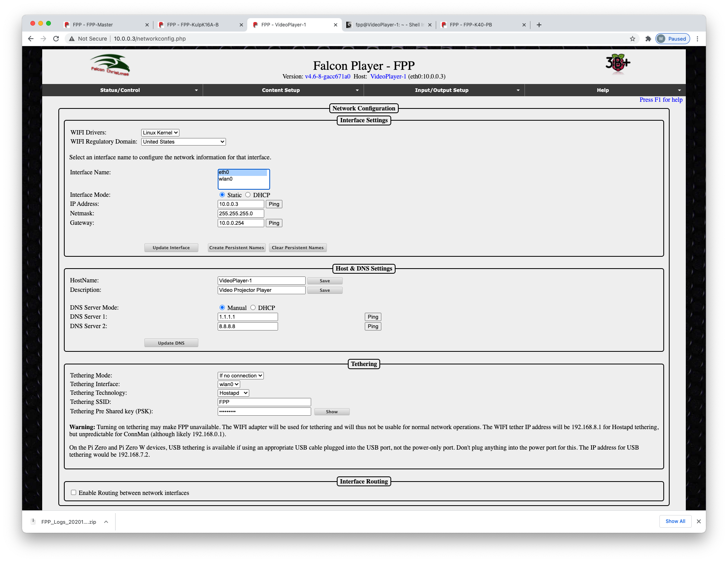Image resolution: width=728 pixels, height=562 pixels.
Task: Click the Press F1 for help link
Action: (x=660, y=100)
